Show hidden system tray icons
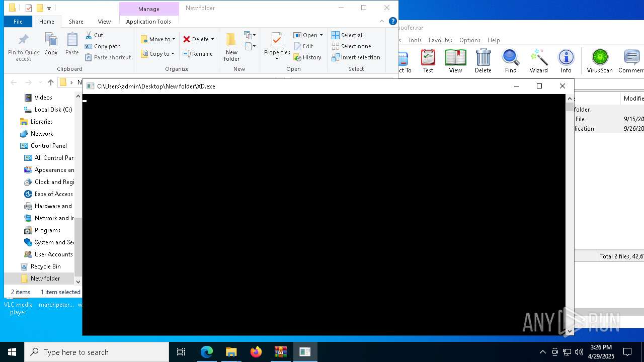The width and height of the screenshot is (644, 362). tap(542, 352)
